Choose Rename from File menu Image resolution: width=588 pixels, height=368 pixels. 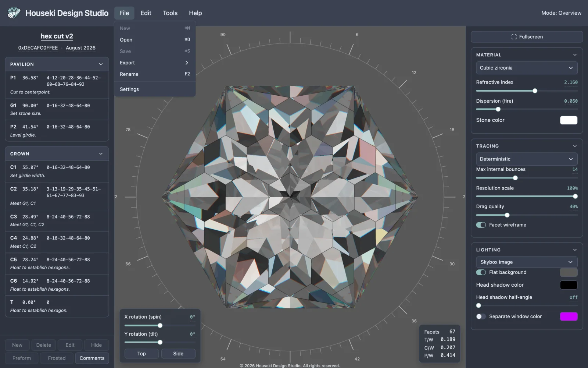pyautogui.click(x=155, y=74)
